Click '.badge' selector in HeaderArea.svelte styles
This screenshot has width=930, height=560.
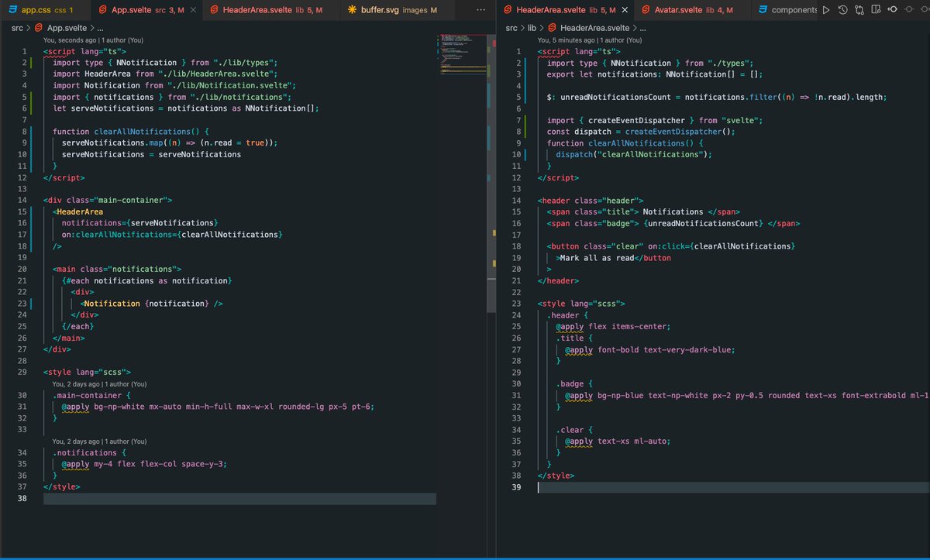click(x=570, y=383)
